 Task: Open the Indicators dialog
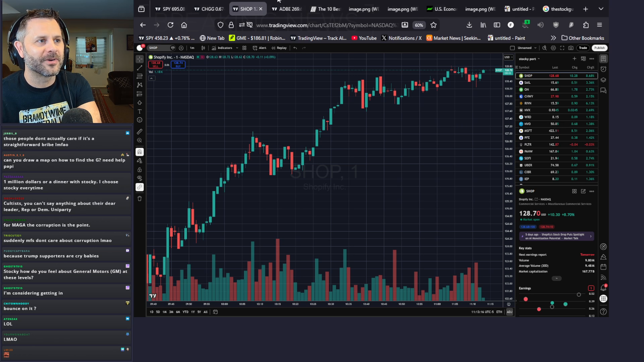coord(222,48)
